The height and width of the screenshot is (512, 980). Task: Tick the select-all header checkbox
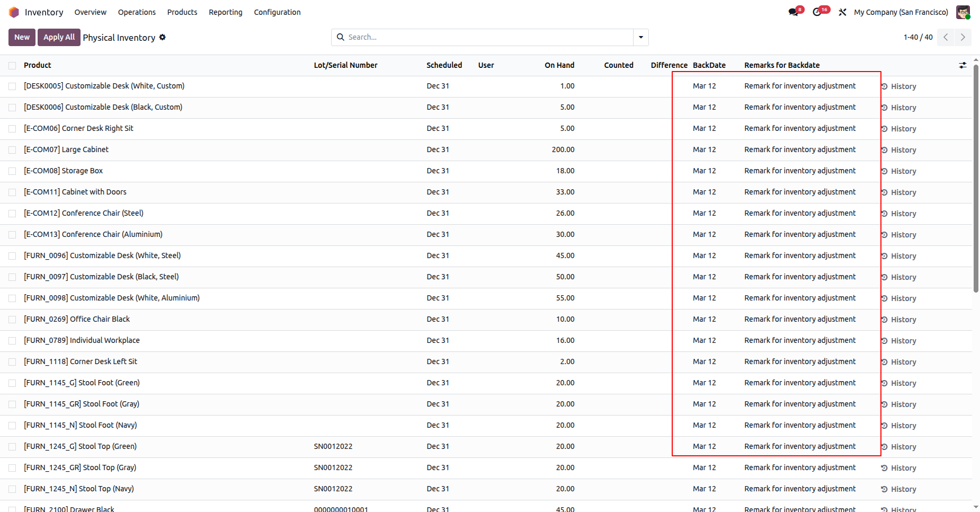pyautogui.click(x=12, y=65)
